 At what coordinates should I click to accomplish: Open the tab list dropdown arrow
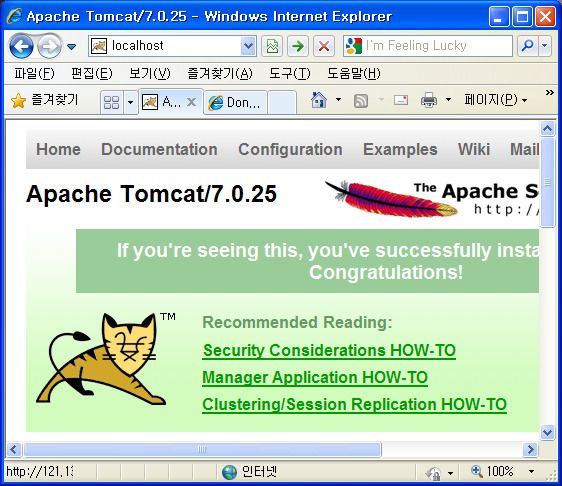click(x=131, y=103)
